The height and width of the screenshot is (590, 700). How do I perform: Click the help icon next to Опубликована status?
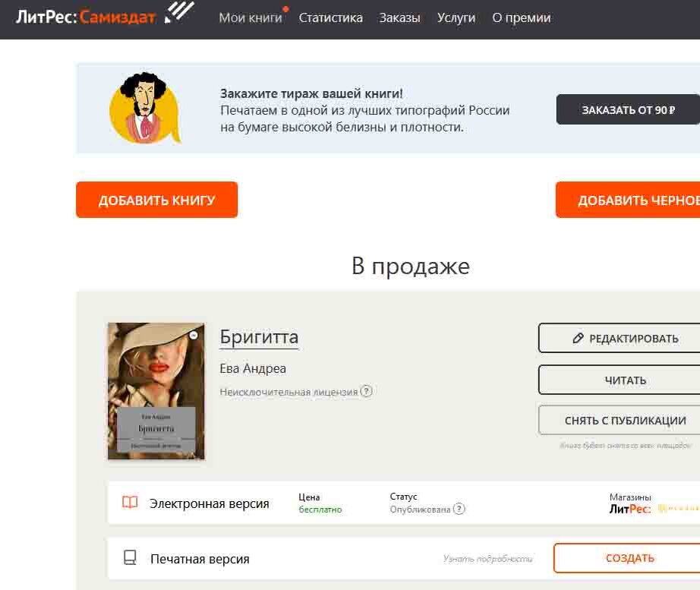tap(459, 509)
